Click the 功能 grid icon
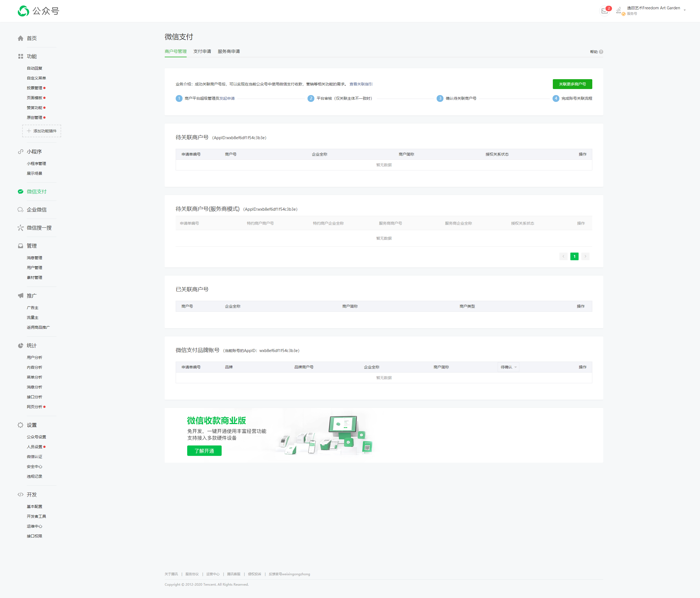Screen dimensions: 700x598 tap(21, 56)
